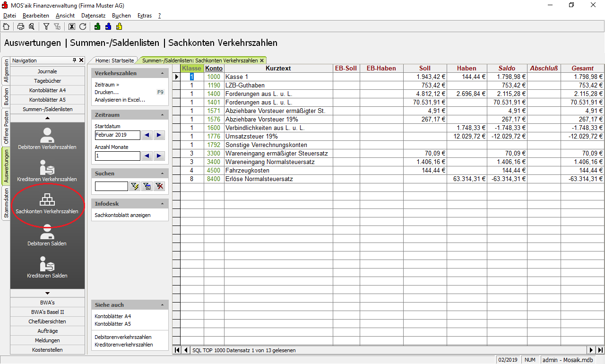
Task: Click the refresh arrow toolbar icon
Action: pos(83,26)
